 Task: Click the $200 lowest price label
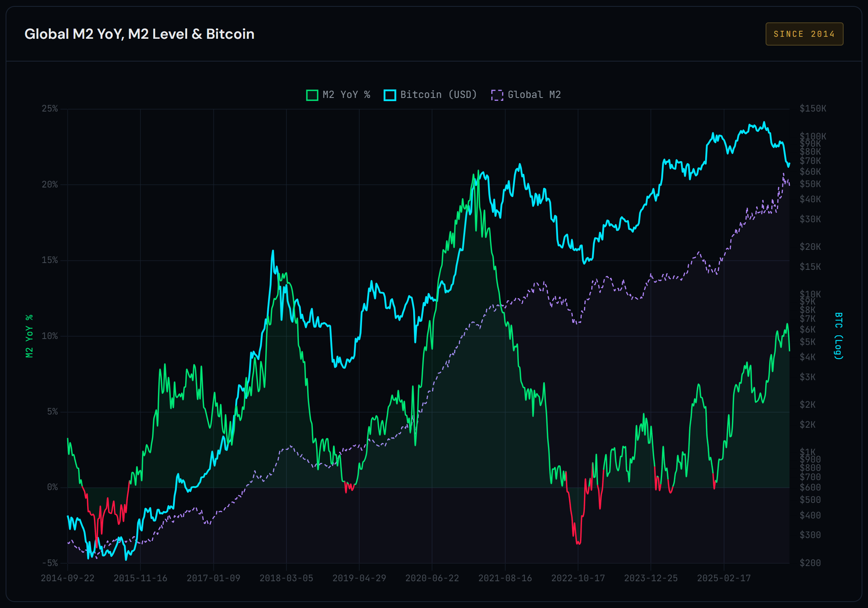click(810, 562)
